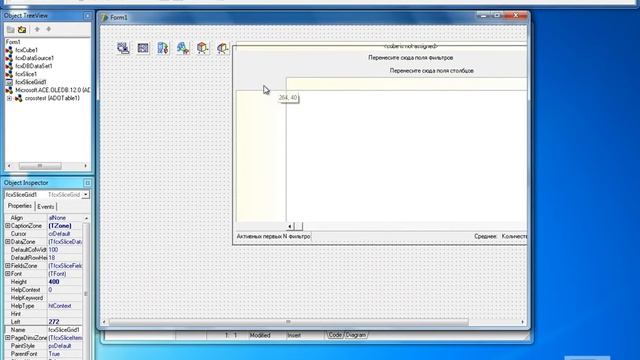Click the 'Активных первых N фильтро' status text
This screenshot has height=360, width=640.
point(273,236)
